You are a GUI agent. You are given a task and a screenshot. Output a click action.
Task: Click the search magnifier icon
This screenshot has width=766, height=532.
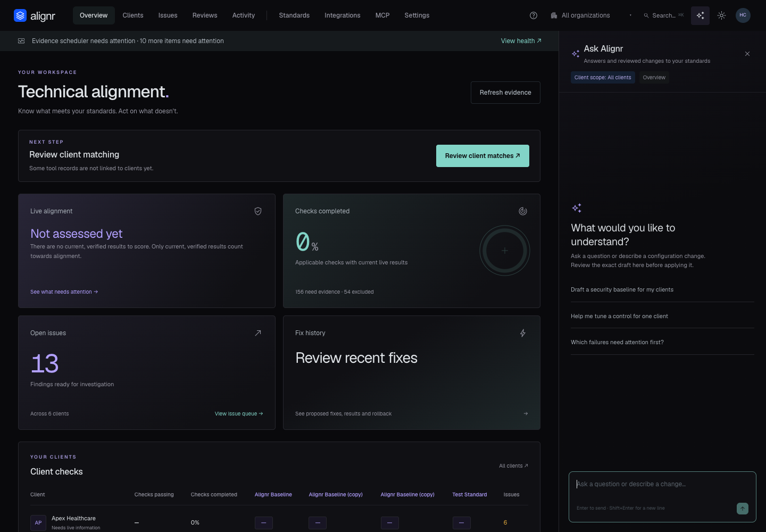point(646,15)
